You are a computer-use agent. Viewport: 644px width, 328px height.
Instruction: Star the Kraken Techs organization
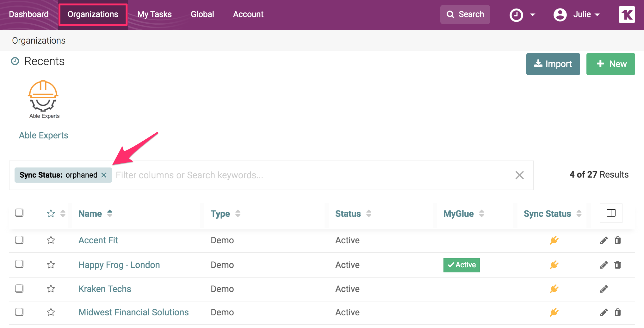[x=51, y=289]
